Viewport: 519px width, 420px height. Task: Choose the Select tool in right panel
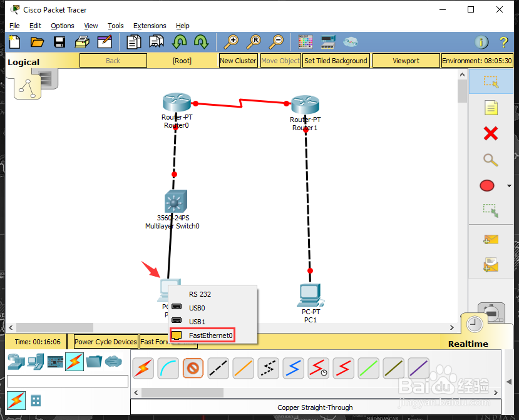(491, 81)
